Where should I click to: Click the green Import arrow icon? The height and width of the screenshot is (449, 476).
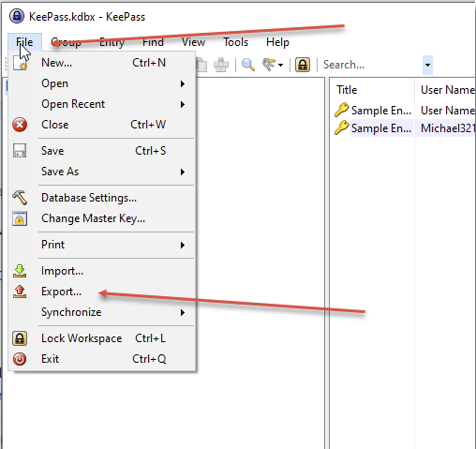pos(20,271)
